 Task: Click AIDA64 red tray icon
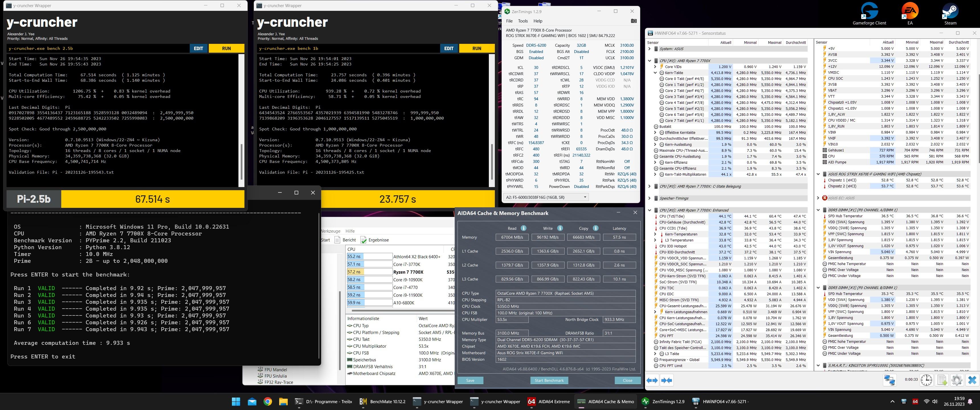click(915, 402)
